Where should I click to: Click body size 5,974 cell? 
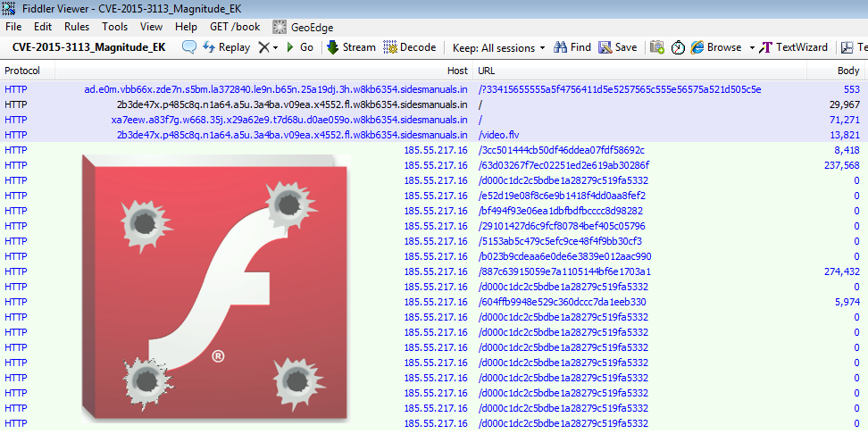click(847, 302)
